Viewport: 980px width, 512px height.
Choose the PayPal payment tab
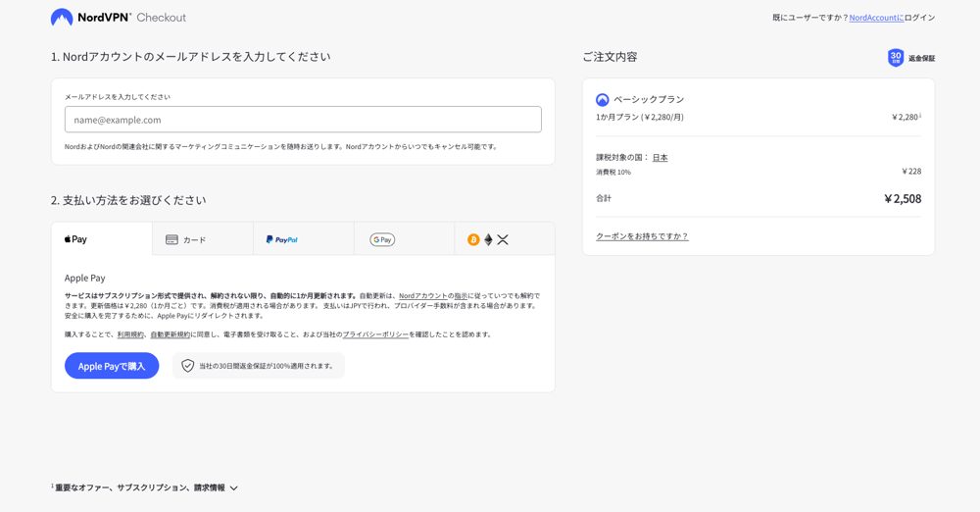304,239
